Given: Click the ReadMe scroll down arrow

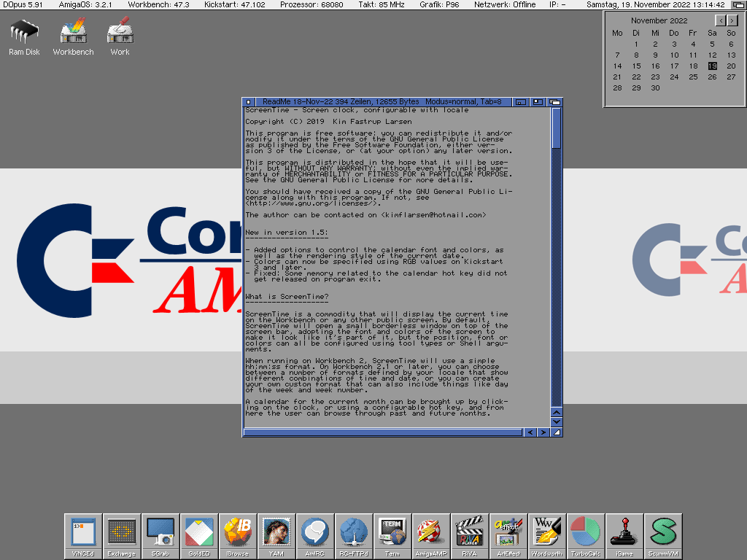Looking at the screenshot, I should point(556,422).
